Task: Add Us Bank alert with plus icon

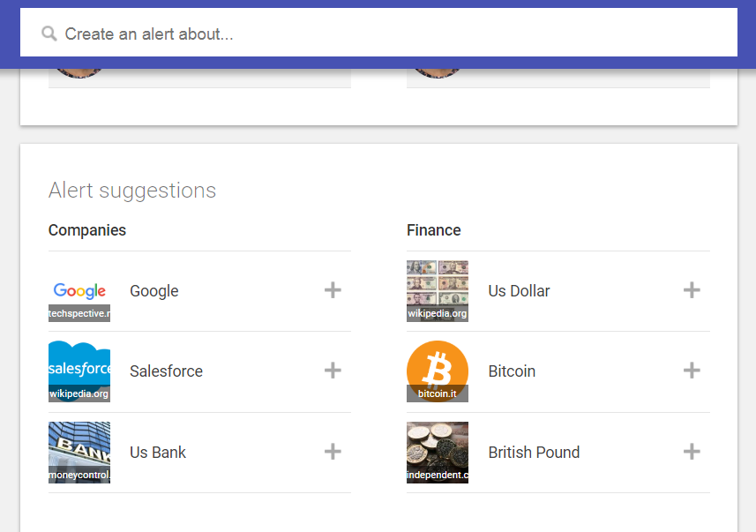Action: click(333, 452)
